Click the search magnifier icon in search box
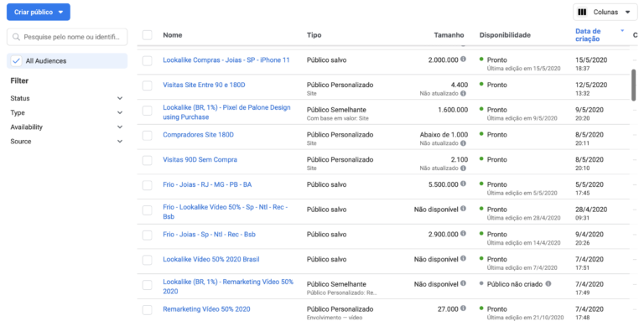This screenshot has width=644, height=321. [17, 37]
